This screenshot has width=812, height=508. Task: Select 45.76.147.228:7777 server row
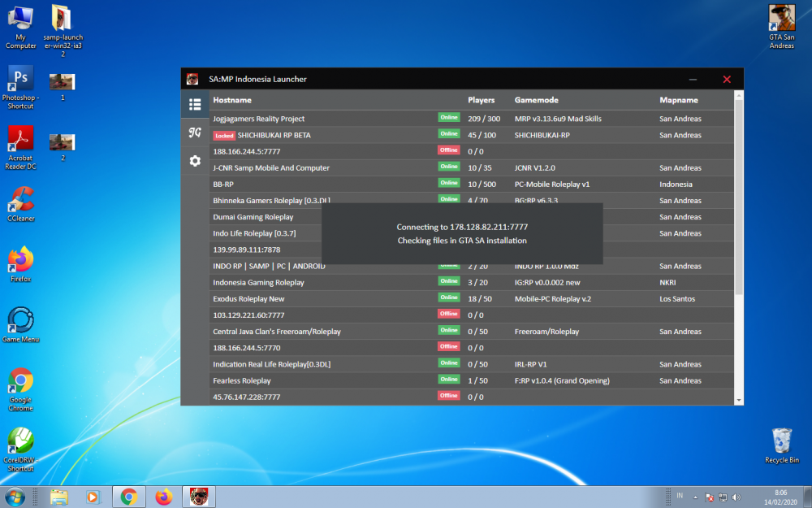(x=472, y=397)
